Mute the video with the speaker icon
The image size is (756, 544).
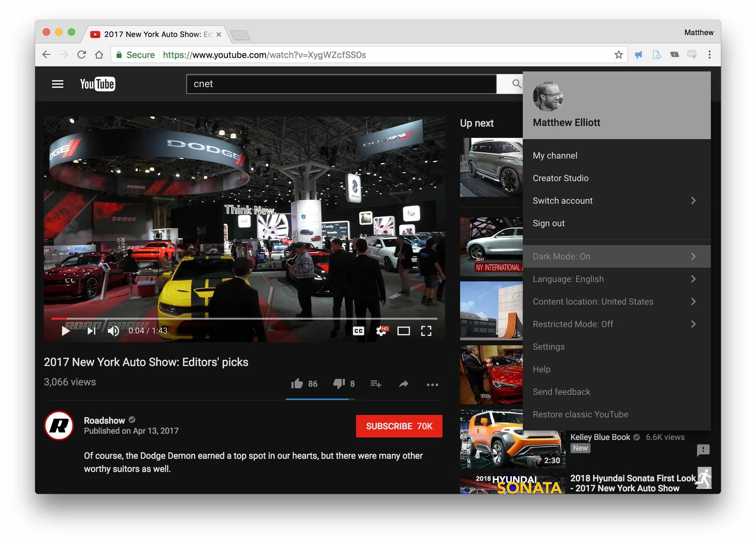113,331
